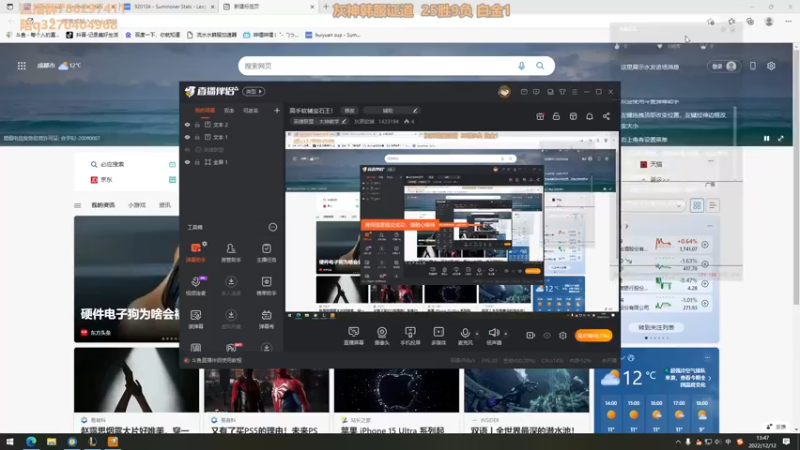This screenshot has width=800, height=450.
Task: Open the 资讯 tab on browser feed
Action: coord(165,205)
